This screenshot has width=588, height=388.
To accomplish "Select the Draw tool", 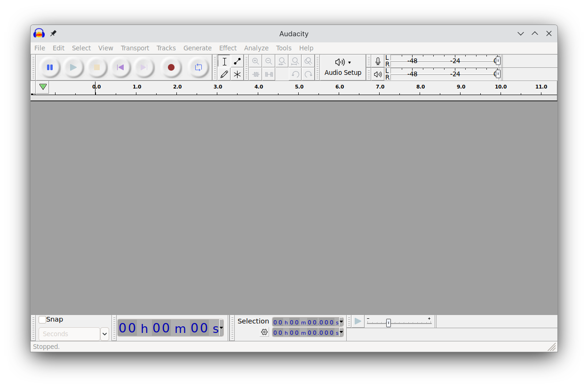I will pyautogui.click(x=224, y=74).
